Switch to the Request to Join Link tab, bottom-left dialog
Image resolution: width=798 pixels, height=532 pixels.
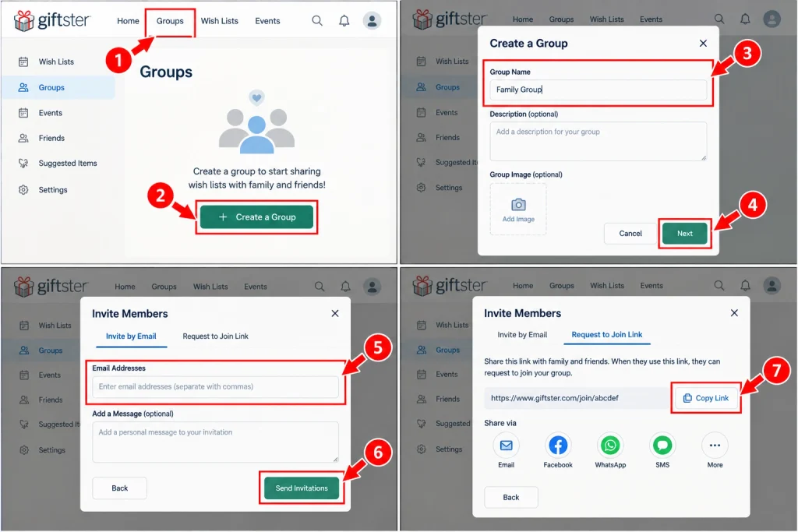[215, 336]
